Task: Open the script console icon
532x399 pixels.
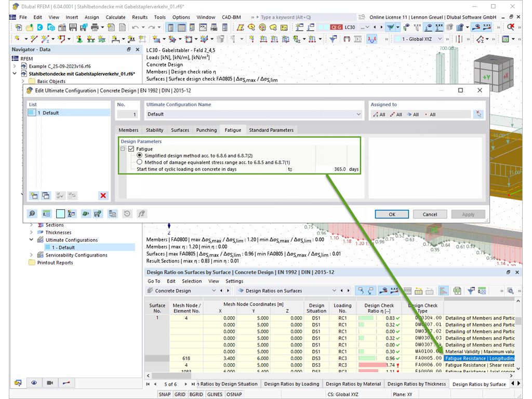Action: tap(203, 28)
